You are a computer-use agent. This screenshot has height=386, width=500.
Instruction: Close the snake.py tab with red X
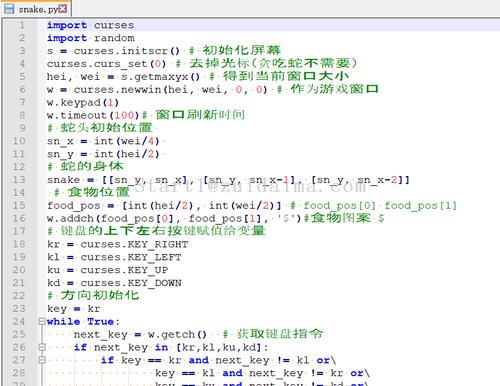point(63,9)
